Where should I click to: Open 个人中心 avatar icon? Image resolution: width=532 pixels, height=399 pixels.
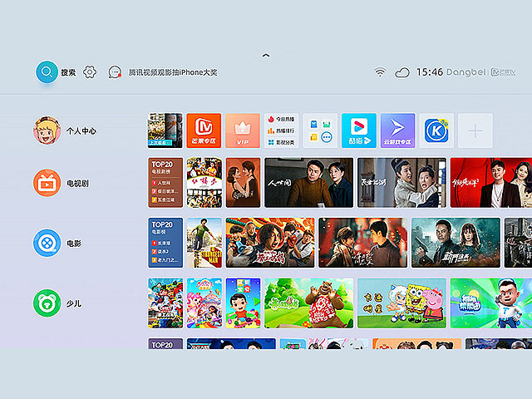47,131
